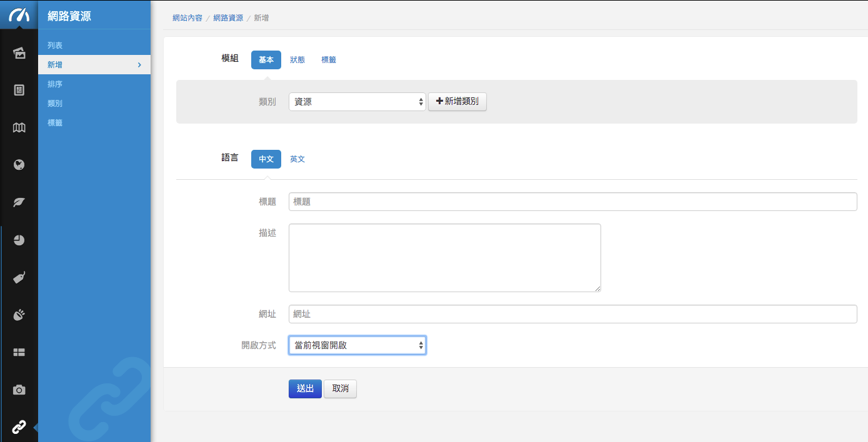Expand the 開啟方式 open-method dropdown
Image resolution: width=868 pixels, height=442 pixels.
357,345
